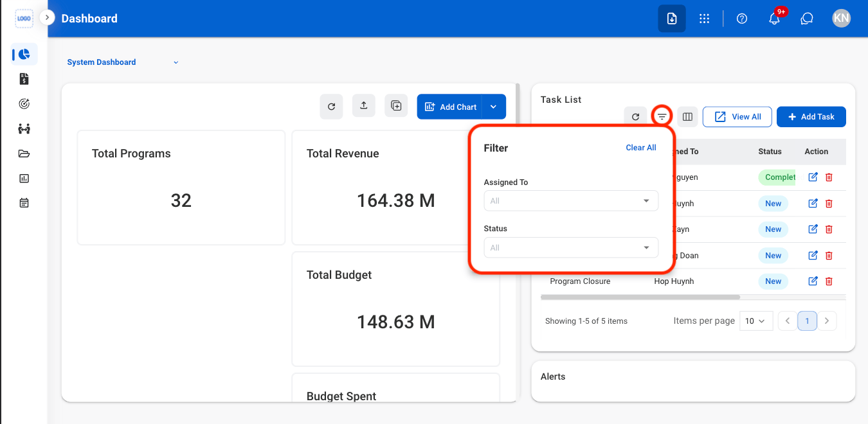
Task: Edit the task with Completed status
Action: [x=813, y=177]
